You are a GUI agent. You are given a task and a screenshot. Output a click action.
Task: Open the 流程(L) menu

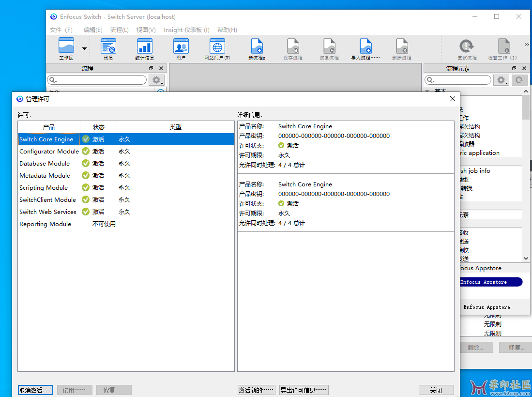pyautogui.click(x=120, y=30)
